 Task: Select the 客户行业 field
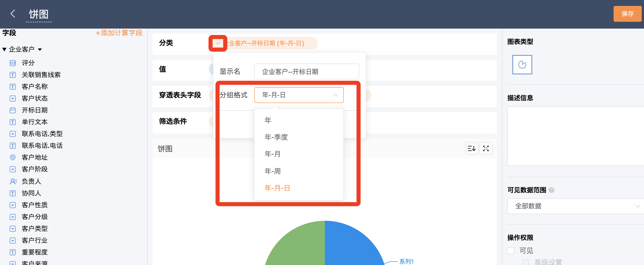coord(35,240)
